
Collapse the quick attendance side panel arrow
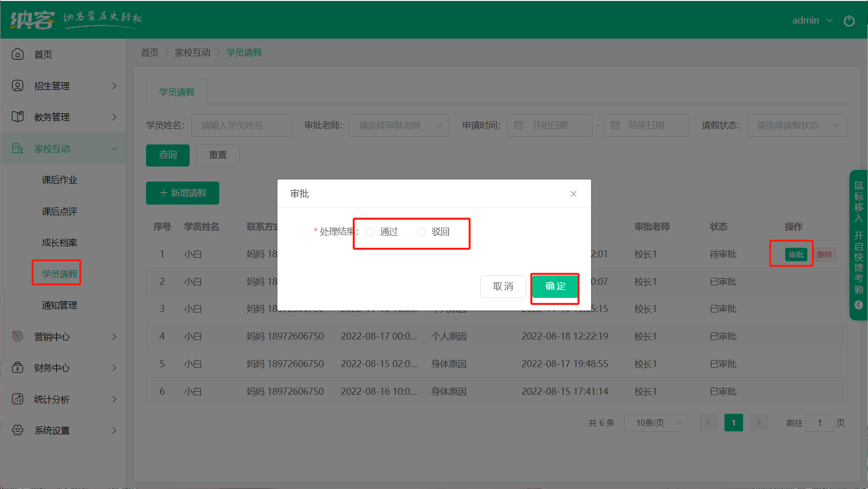click(858, 305)
